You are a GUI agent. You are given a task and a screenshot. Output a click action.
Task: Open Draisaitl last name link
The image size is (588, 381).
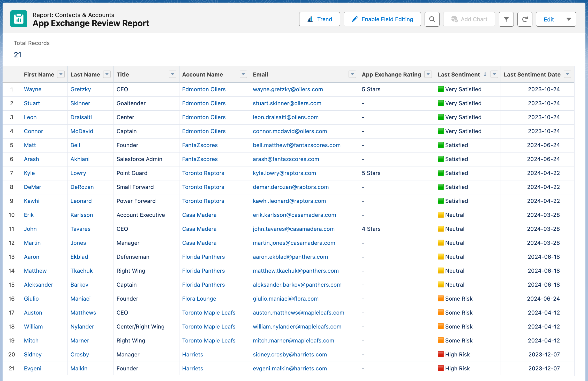81,117
